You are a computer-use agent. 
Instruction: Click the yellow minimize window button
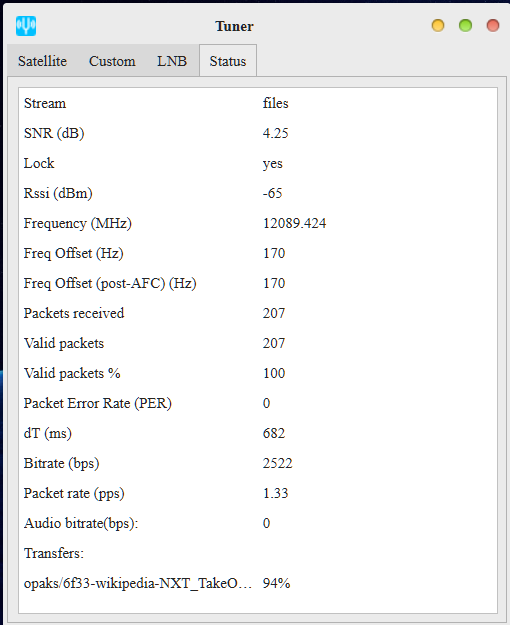(438, 26)
